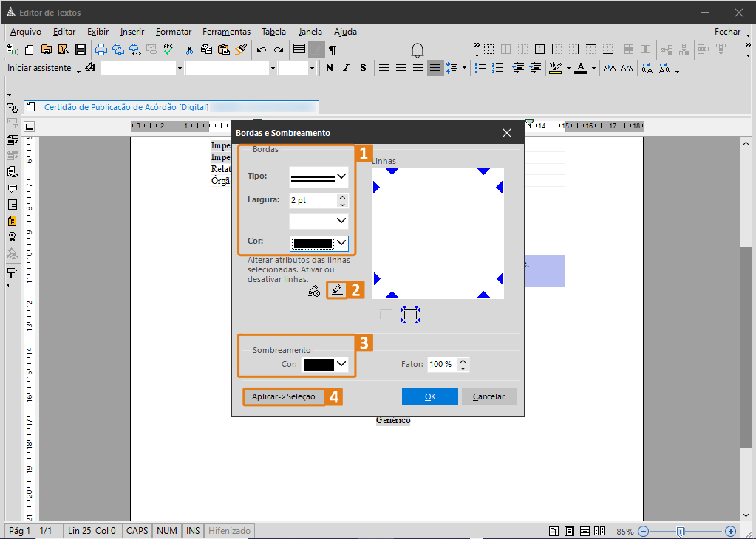The image size is (756, 539).
Task: Close the Bordas e Sombreamento dialog
Action: click(507, 133)
